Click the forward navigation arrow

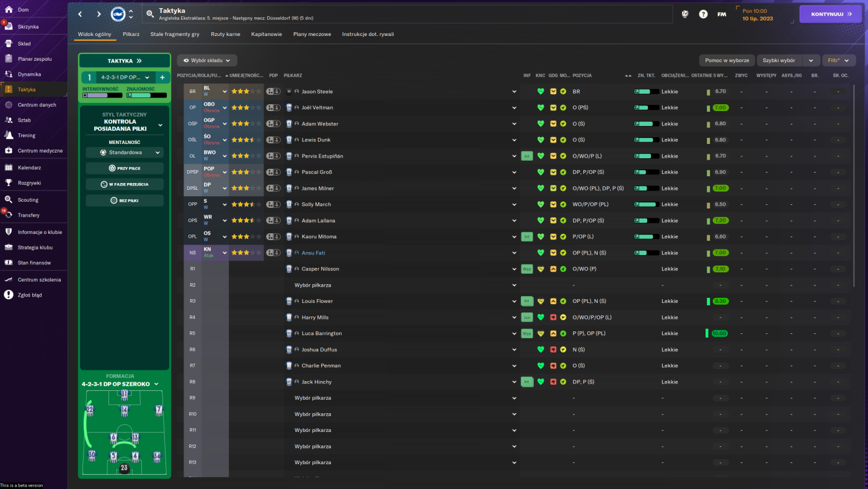98,14
